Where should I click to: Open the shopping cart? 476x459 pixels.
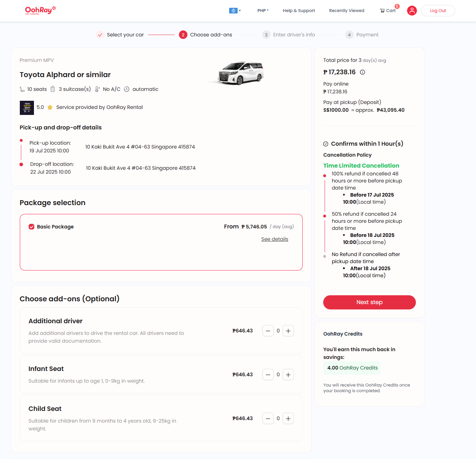(388, 11)
